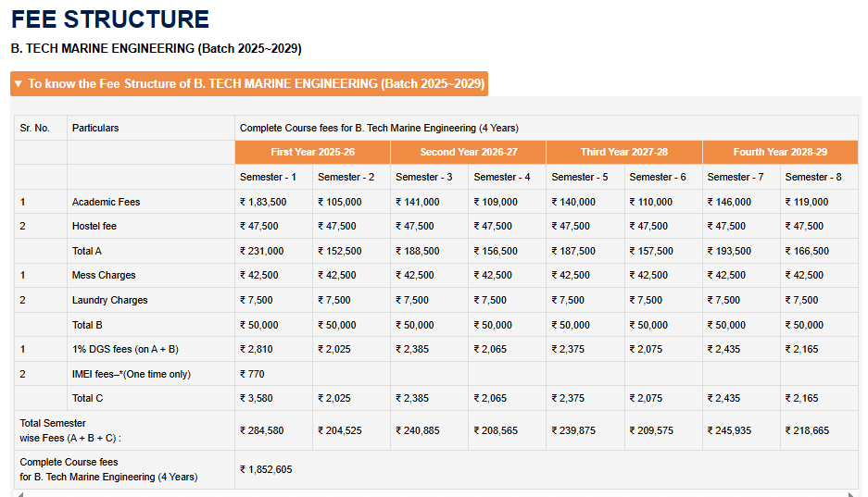Click the Batch 2025~2029 subtitle below the heading
This screenshot has width=868, height=497.
pyautogui.click(x=156, y=48)
